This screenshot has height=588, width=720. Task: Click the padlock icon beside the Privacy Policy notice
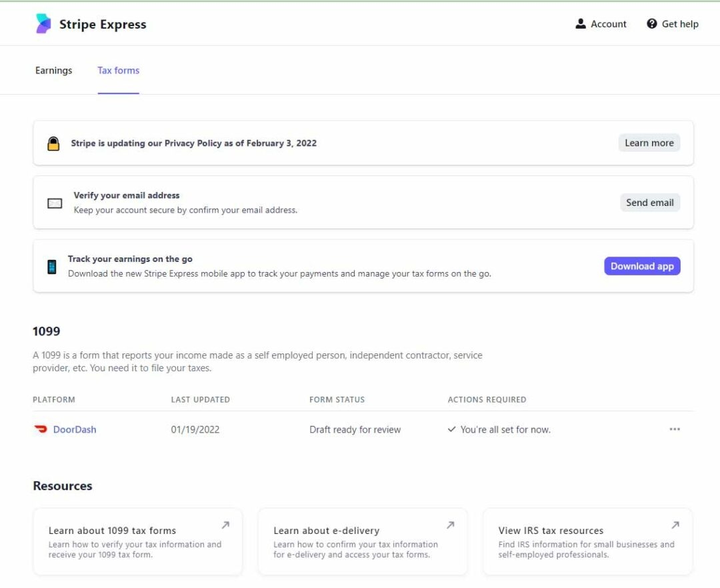54,143
